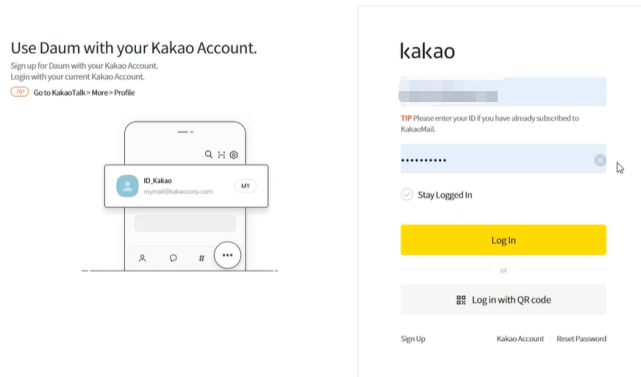Image resolution: width=641 pixels, height=377 pixels.
Task: Click the chat bubble icon in the phone illustration
Action: point(173,258)
